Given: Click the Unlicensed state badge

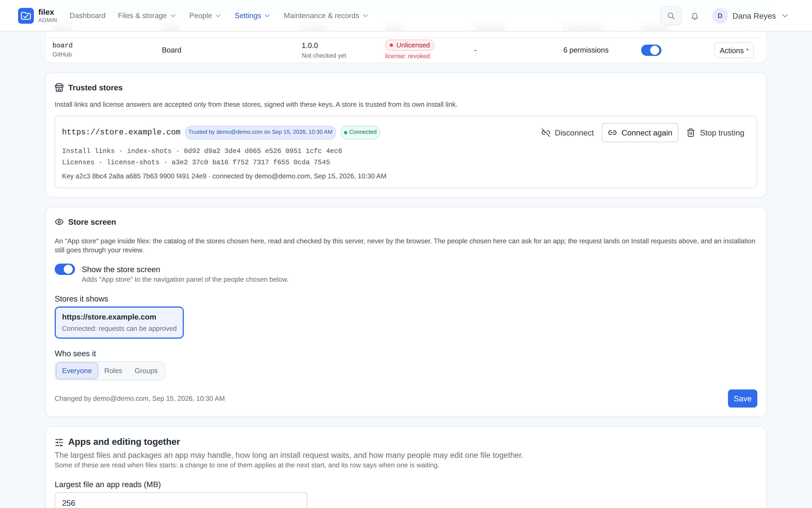Looking at the screenshot, I should [x=409, y=45].
